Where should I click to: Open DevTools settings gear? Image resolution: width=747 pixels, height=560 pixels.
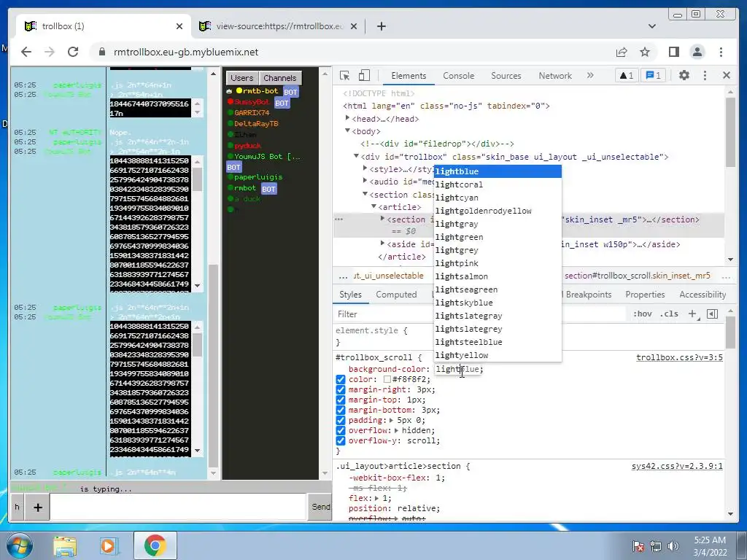click(684, 75)
